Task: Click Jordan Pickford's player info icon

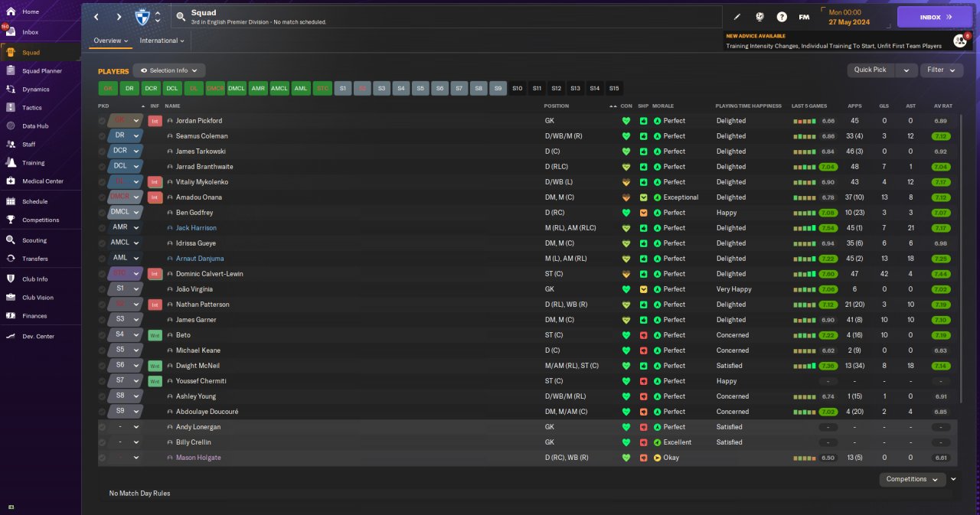Action: pos(170,121)
